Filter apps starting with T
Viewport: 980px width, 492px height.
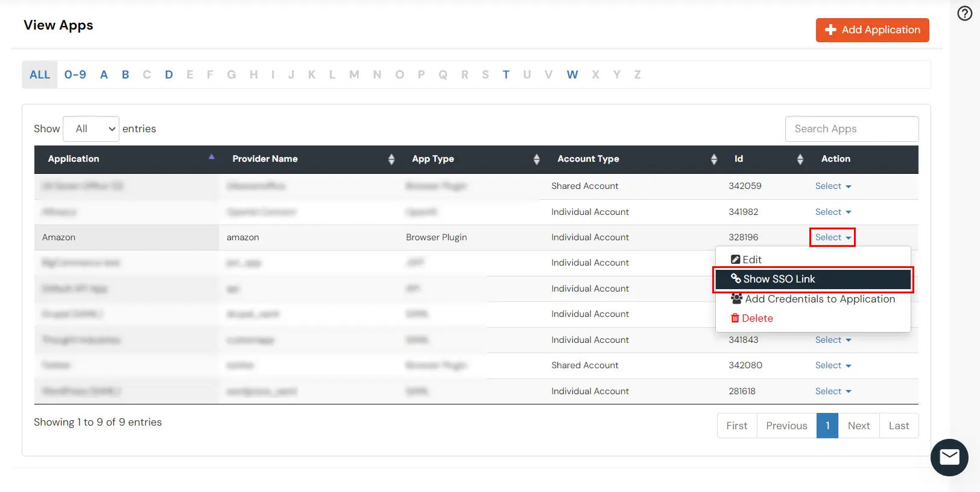(x=506, y=75)
